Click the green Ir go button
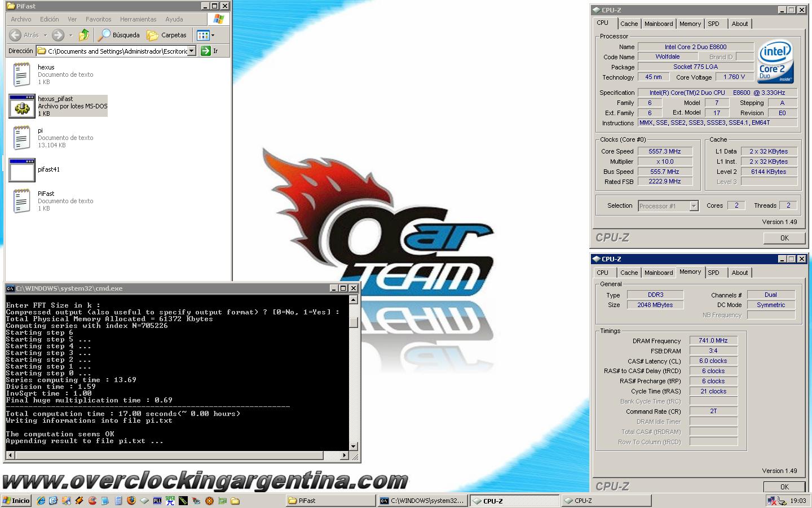The image size is (812, 508). click(209, 51)
